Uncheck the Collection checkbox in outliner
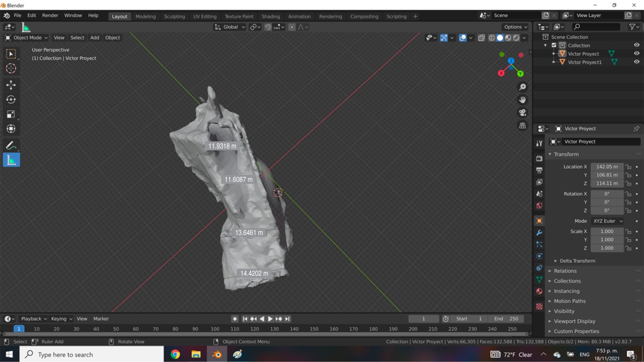 coord(554,45)
